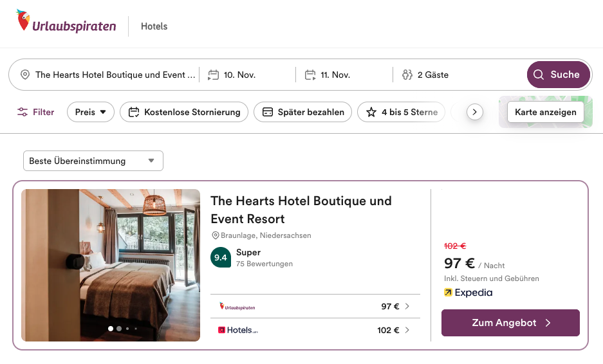Select the Urlaubspiraten 97 € offer row
This screenshot has height=364, width=603.
[315, 307]
